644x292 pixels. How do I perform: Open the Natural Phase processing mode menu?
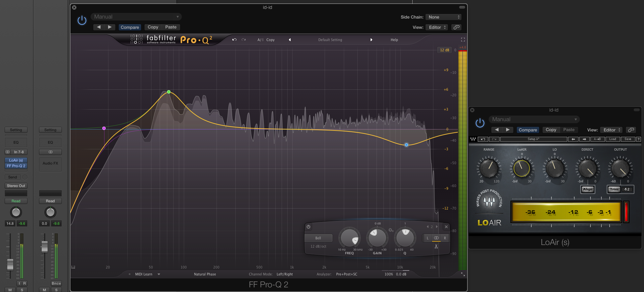point(205,274)
